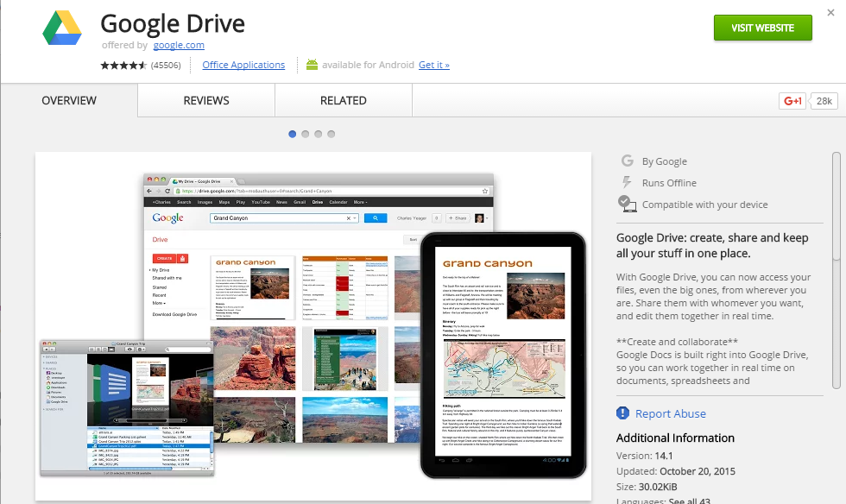The width and height of the screenshot is (846, 504).
Task: Select the third carousel dot
Action: click(318, 134)
